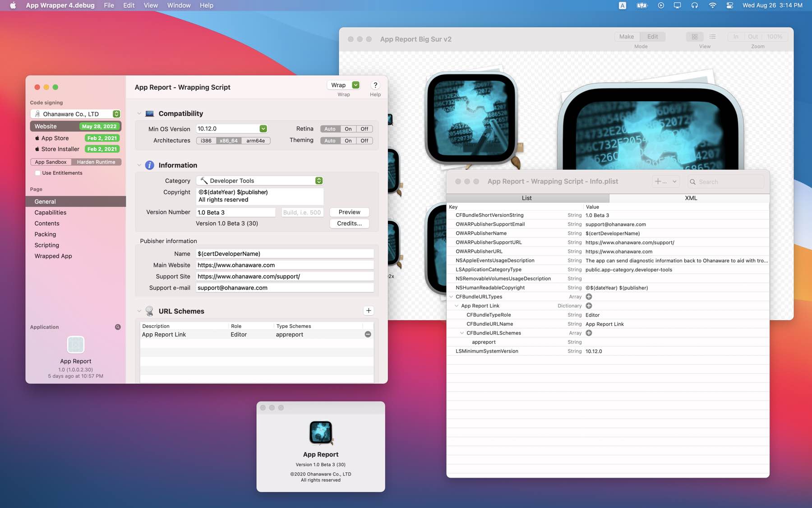Image resolution: width=812 pixels, height=508 pixels.
Task: Collapse the App Report Link dictionary row
Action: 457,306
